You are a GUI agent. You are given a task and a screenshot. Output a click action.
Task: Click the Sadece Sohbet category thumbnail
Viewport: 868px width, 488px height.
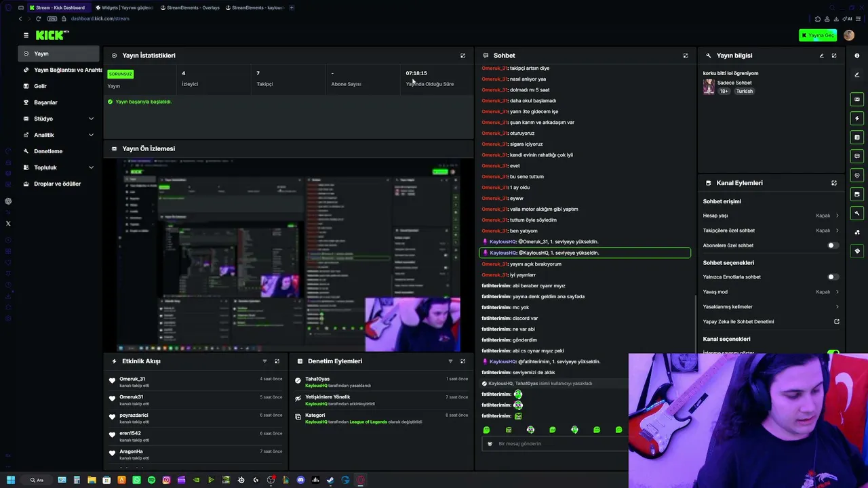point(709,87)
